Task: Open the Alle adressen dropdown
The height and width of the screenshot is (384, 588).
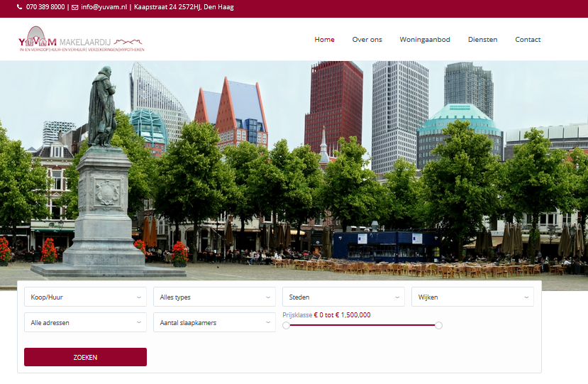Action: 85,322
